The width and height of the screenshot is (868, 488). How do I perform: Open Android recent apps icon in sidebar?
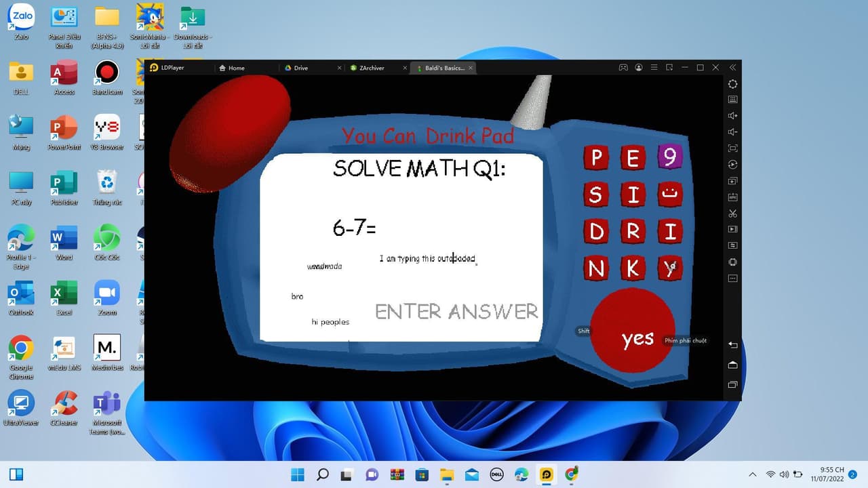(x=732, y=385)
